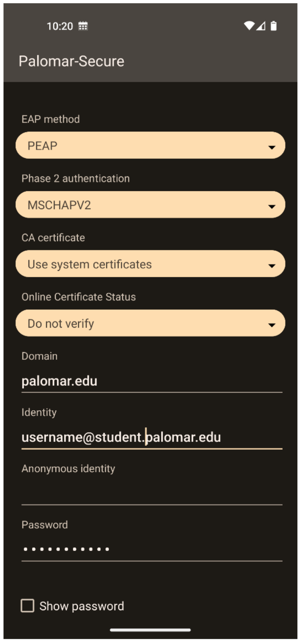Image resolution: width=305 pixels, height=644 pixels.
Task: Tap the cellular signal status icon
Action: coord(261,26)
